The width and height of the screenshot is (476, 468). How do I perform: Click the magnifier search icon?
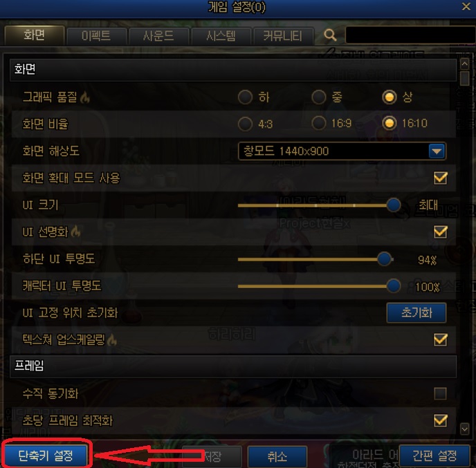pyautogui.click(x=330, y=35)
